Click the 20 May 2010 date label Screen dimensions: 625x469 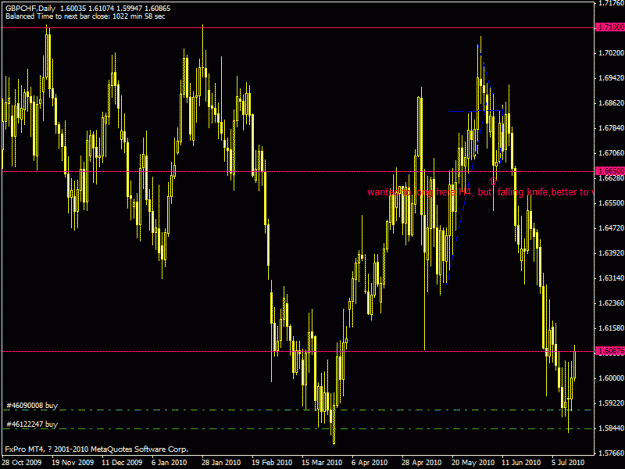pos(473,463)
